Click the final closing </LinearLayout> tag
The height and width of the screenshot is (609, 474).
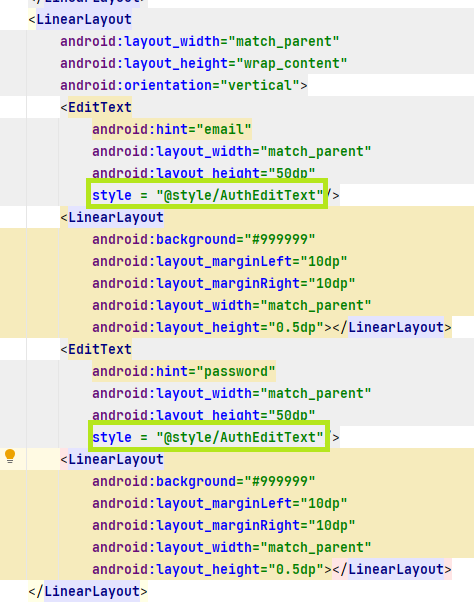pos(88,592)
